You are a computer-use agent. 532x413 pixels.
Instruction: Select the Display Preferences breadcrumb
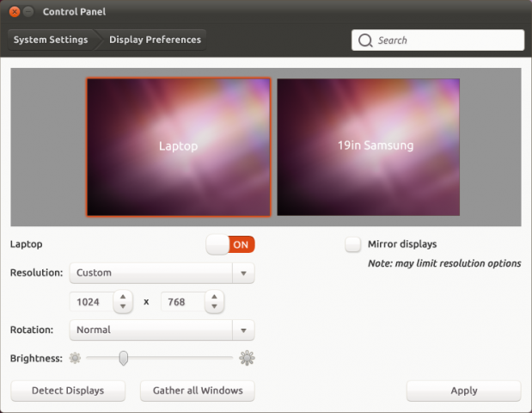pyautogui.click(x=155, y=40)
